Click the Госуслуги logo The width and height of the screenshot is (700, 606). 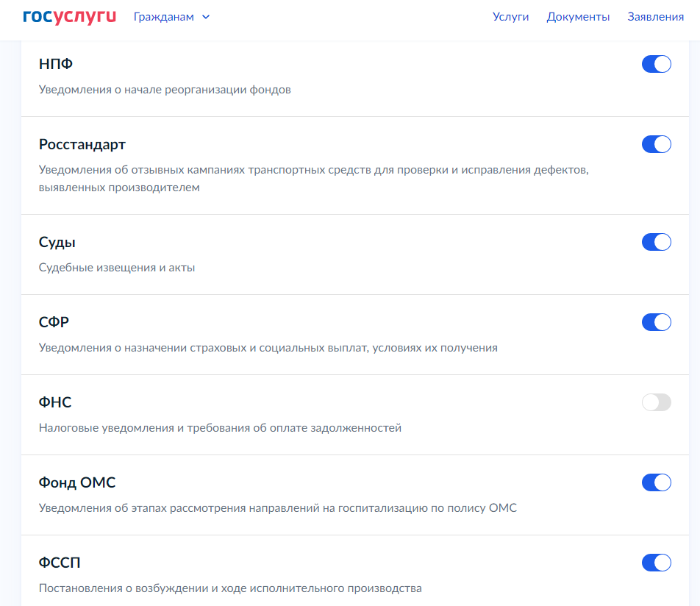point(70,17)
